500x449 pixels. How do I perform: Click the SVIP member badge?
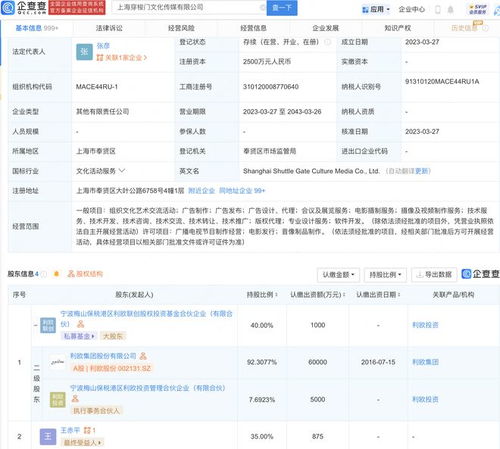[478, 9]
